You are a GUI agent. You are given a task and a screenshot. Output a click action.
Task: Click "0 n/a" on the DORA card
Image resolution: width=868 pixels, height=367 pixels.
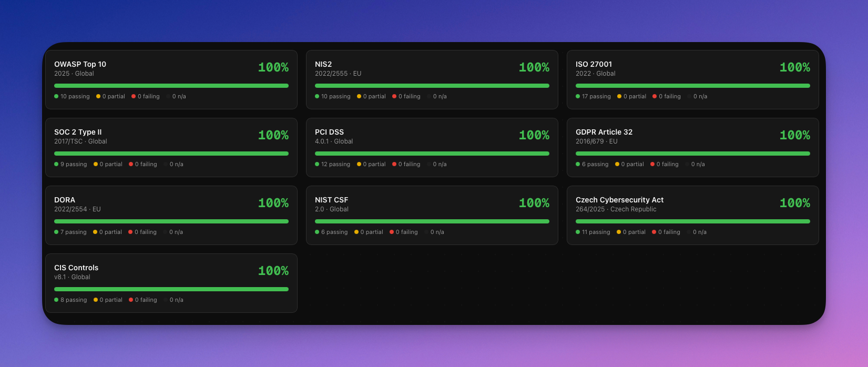pos(173,232)
